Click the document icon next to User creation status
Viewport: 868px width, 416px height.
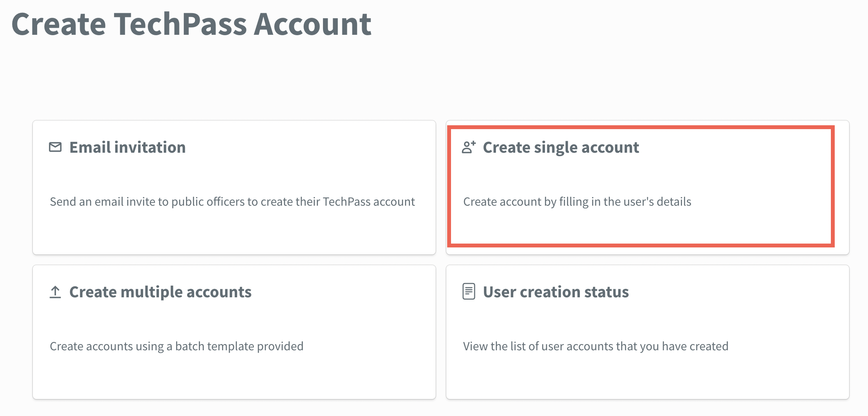tap(468, 292)
